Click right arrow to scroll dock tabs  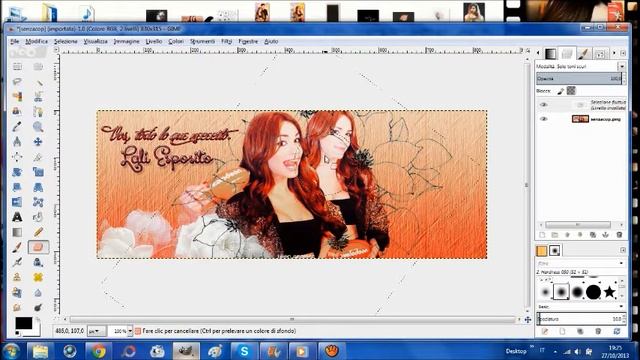pos(614,53)
